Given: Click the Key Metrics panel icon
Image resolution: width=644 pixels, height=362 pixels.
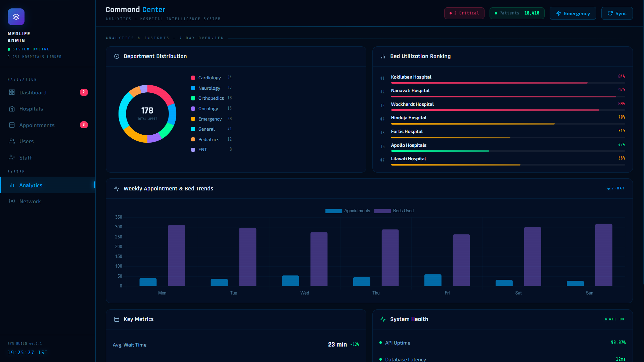Looking at the screenshot, I should point(117,319).
